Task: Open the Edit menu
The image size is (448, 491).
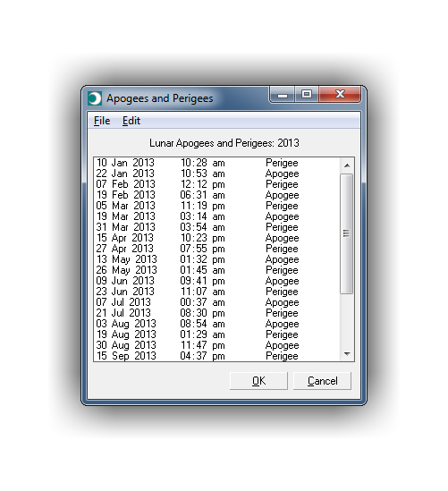Action: 131,121
